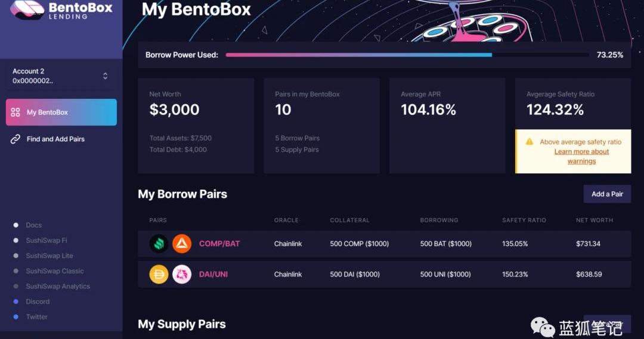Expand the Account 2 switcher arrows
Viewport: 644px width, 339px height.
[x=105, y=76]
